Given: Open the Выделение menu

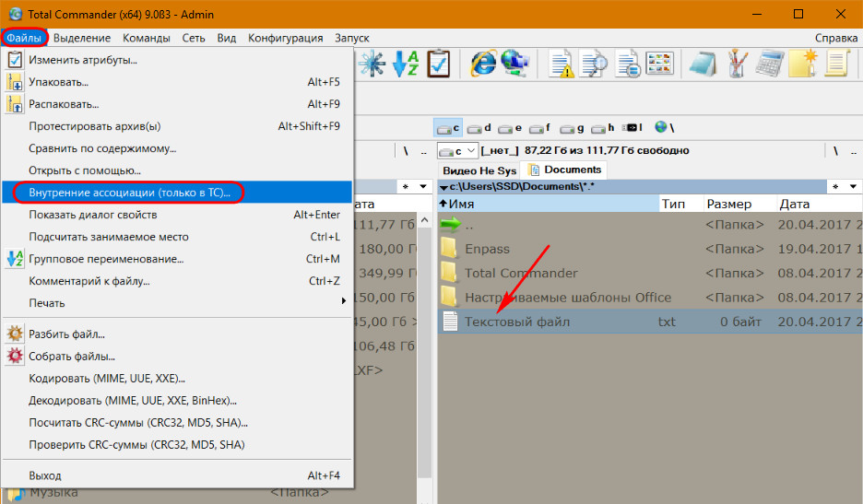Looking at the screenshot, I should (82, 38).
